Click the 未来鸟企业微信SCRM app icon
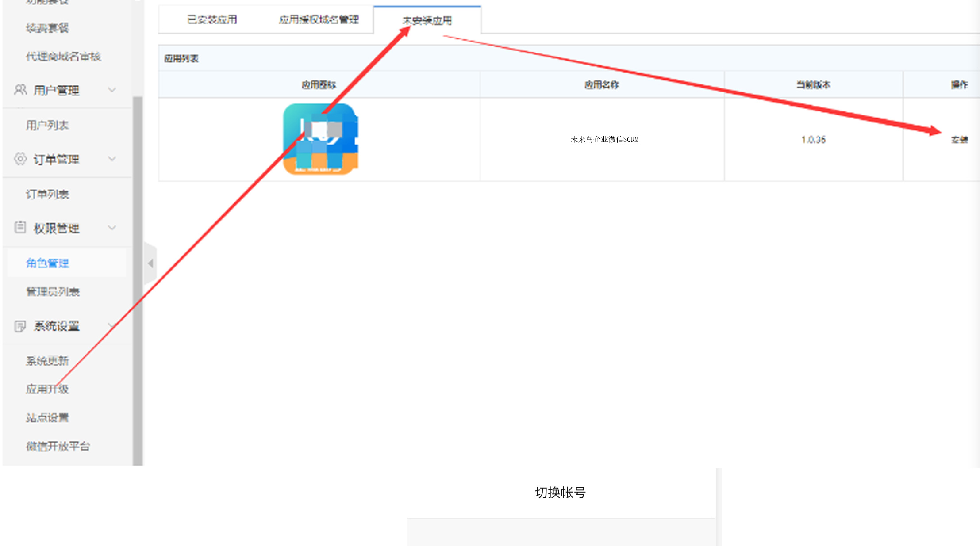980x546 pixels. 320,139
